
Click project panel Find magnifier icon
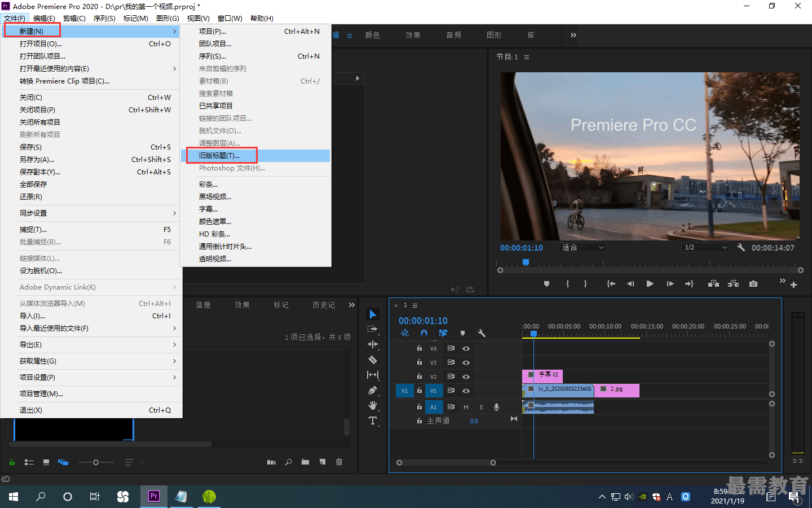click(x=289, y=462)
